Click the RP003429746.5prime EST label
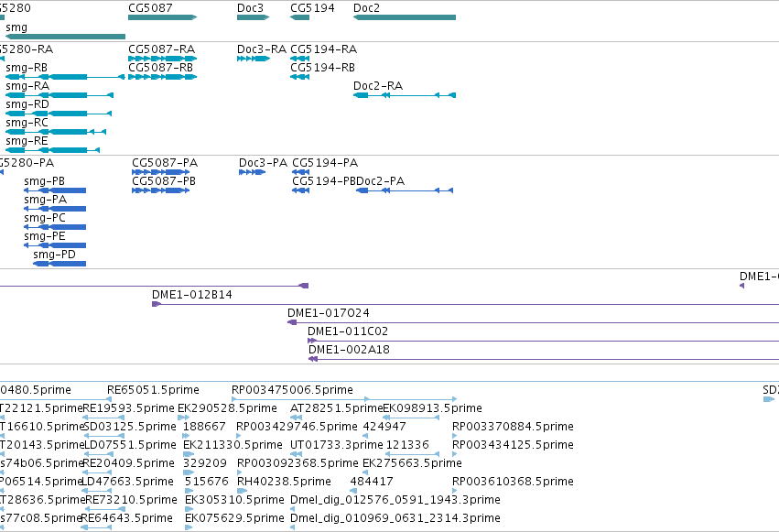779x532 pixels. (297, 427)
